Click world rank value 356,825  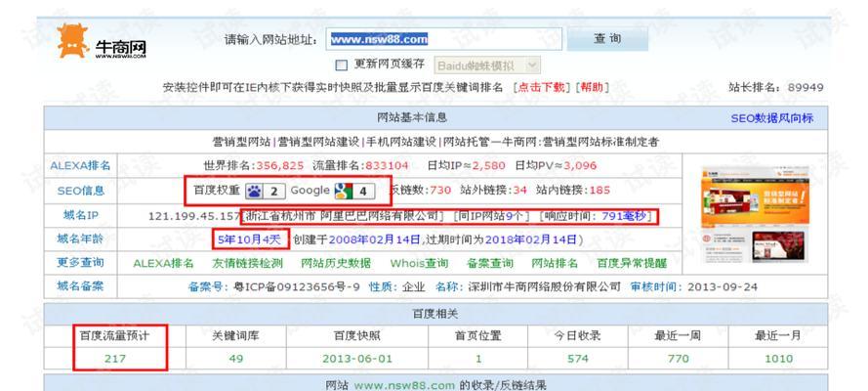click(x=279, y=165)
